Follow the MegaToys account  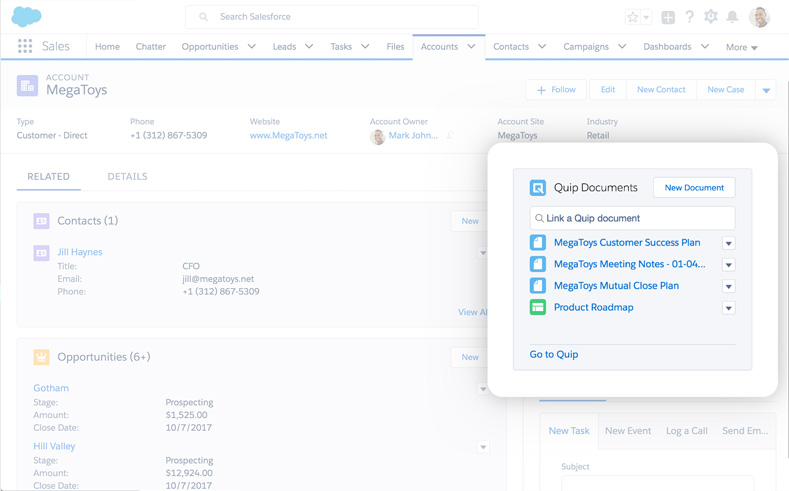pos(556,90)
